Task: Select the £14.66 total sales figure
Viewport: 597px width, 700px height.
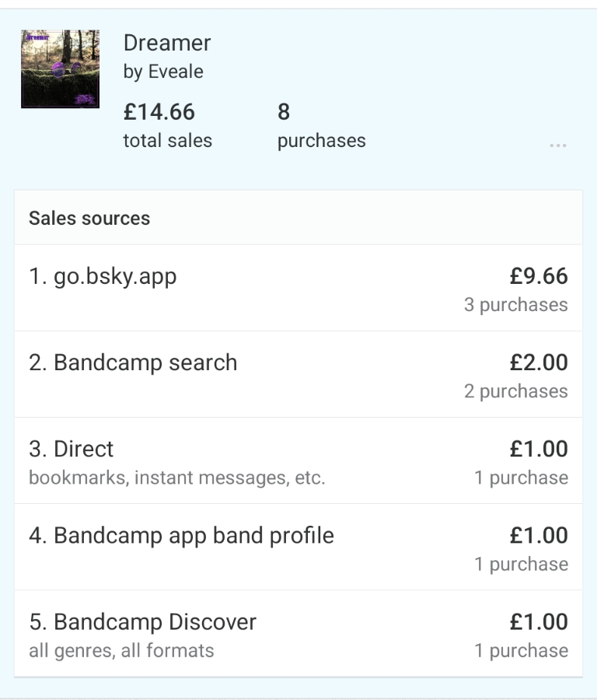Action: tap(159, 112)
